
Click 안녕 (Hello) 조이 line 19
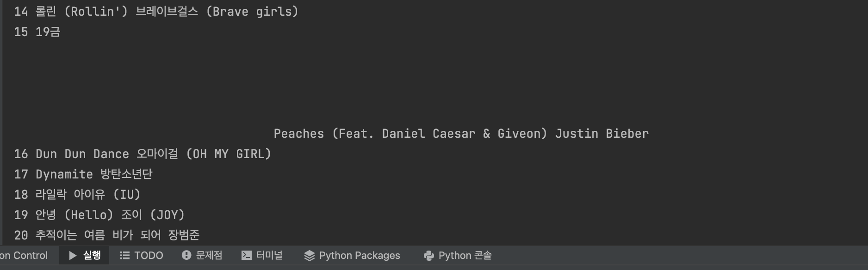click(110, 215)
